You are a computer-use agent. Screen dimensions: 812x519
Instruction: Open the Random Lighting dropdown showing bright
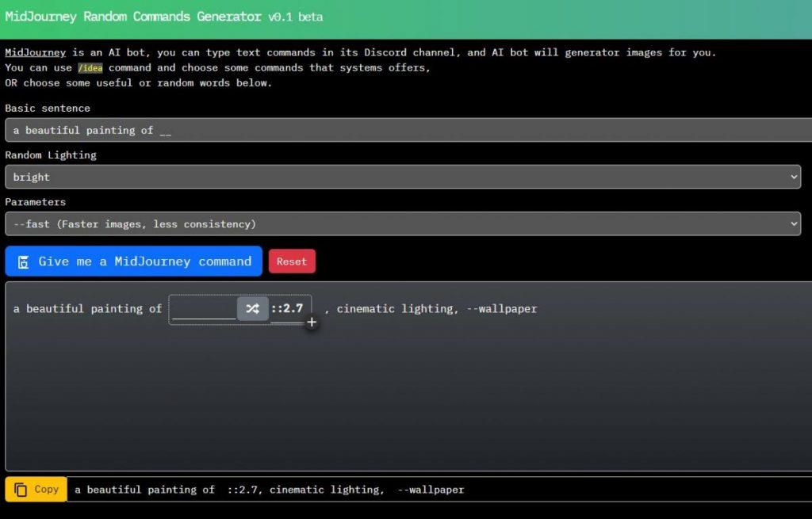click(x=403, y=177)
